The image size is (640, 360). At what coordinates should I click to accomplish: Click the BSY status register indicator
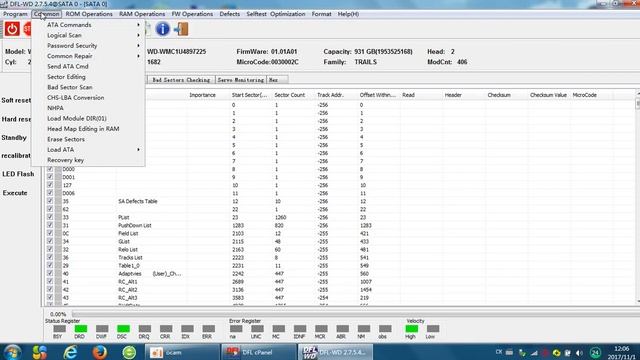[59, 329]
